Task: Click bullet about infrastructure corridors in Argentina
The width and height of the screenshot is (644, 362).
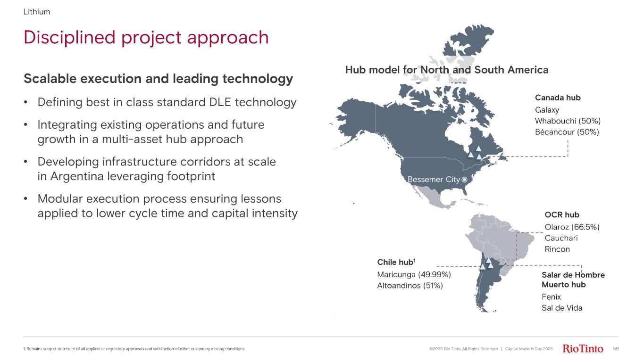Action: [x=157, y=169]
